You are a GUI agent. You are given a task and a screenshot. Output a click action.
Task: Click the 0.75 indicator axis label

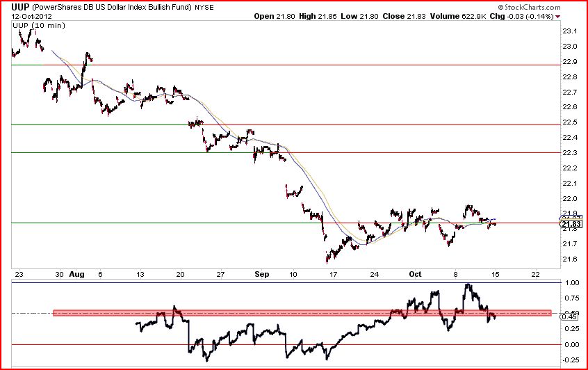[571, 298]
